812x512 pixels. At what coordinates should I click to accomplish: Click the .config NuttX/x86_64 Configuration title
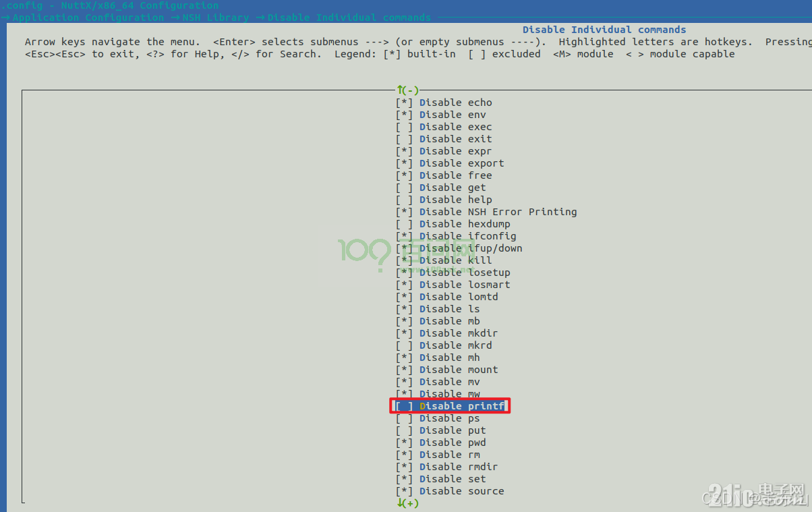[110, 5]
